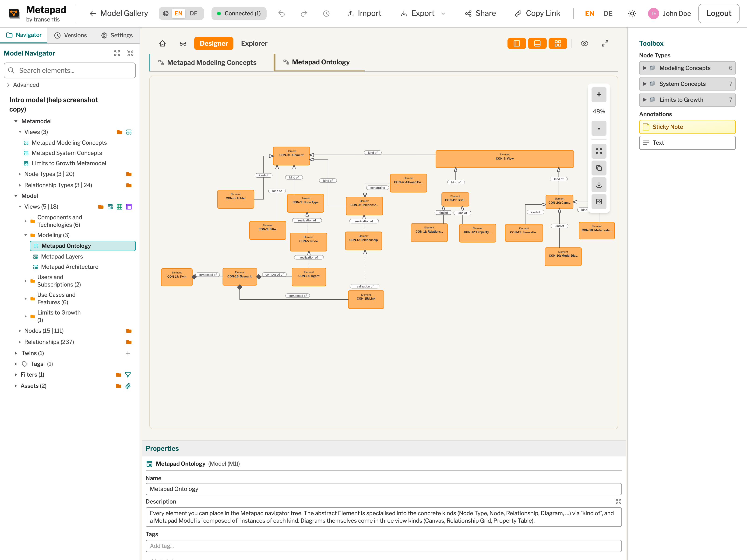Toggle visibility with the eye icon
747x560 pixels.
584,44
